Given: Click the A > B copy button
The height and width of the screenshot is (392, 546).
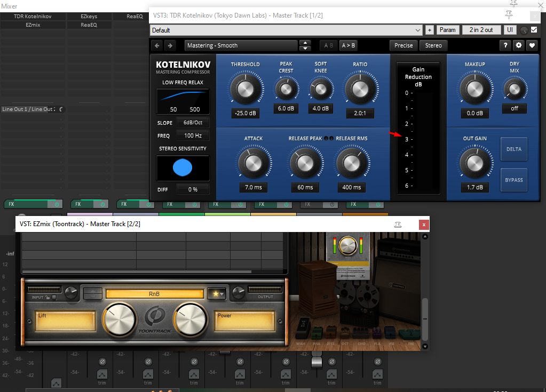Looking at the screenshot, I should [348, 45].
